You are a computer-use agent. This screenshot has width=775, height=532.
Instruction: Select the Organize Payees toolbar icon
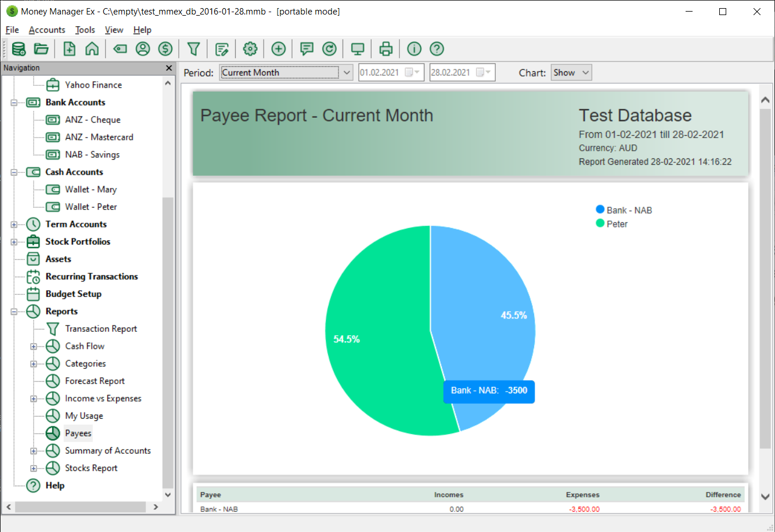click(142, 49)
